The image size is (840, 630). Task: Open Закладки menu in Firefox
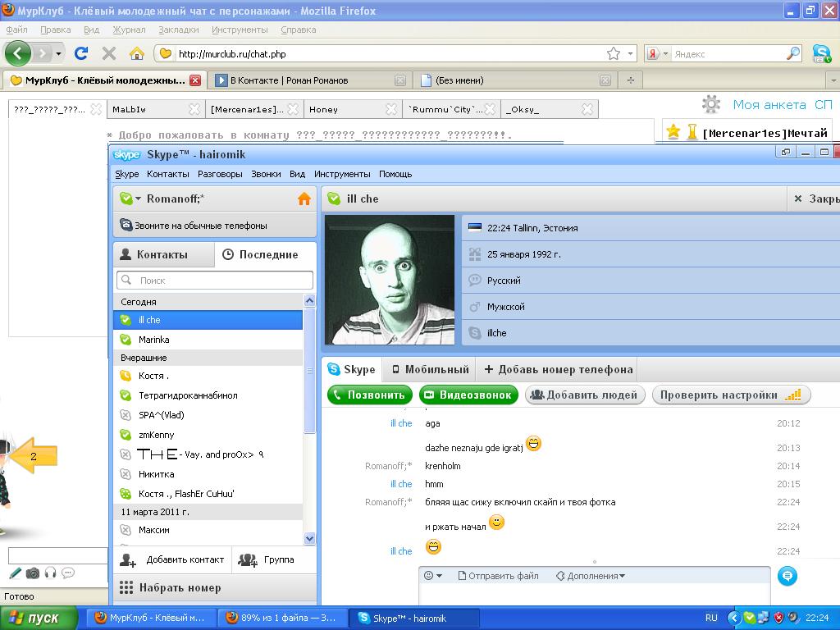178,30
